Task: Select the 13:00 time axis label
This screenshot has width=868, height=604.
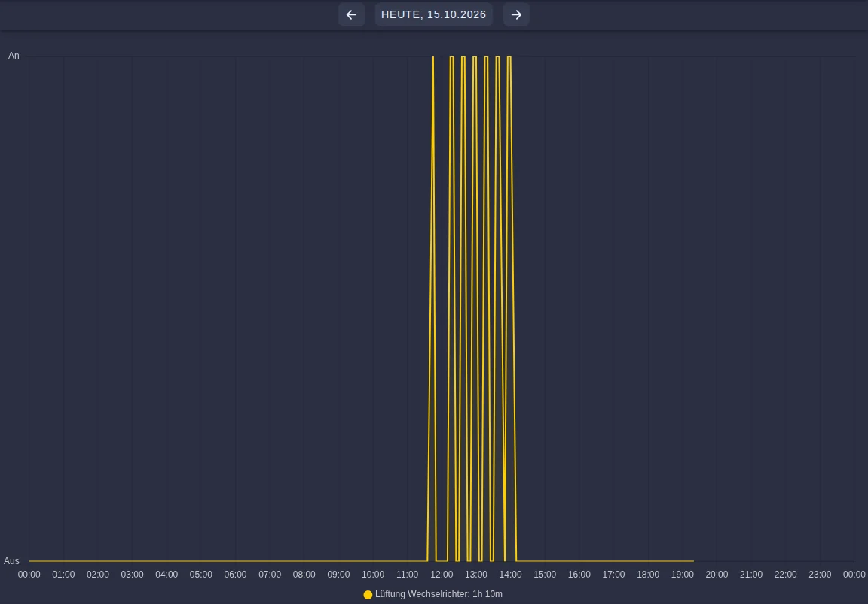Action: (x=476, y=575)
